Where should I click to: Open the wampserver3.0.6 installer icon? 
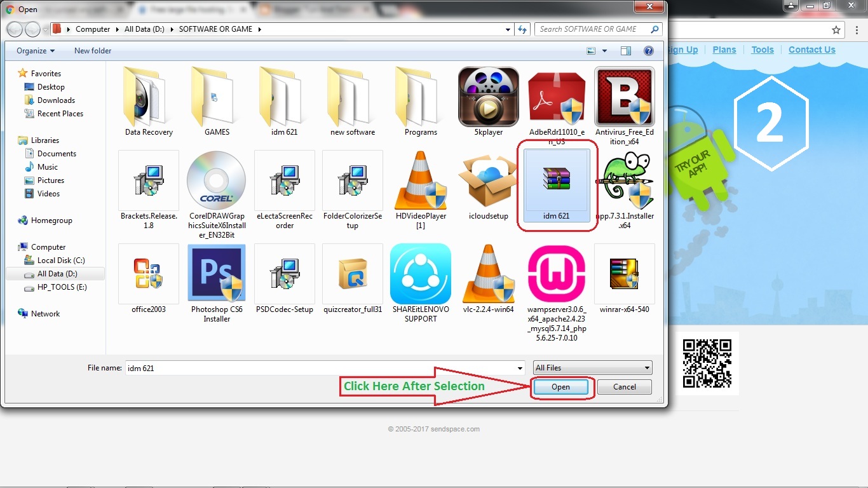[x=556, y=274]
